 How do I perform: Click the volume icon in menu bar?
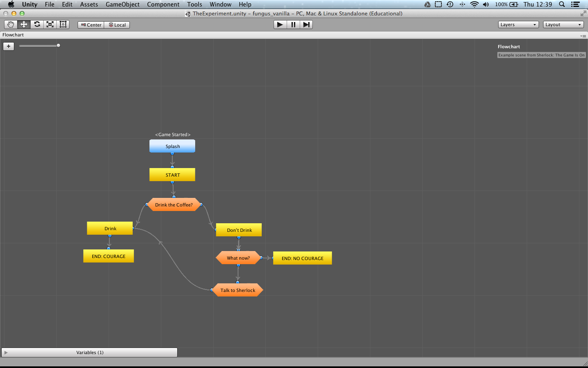[486, 4]
